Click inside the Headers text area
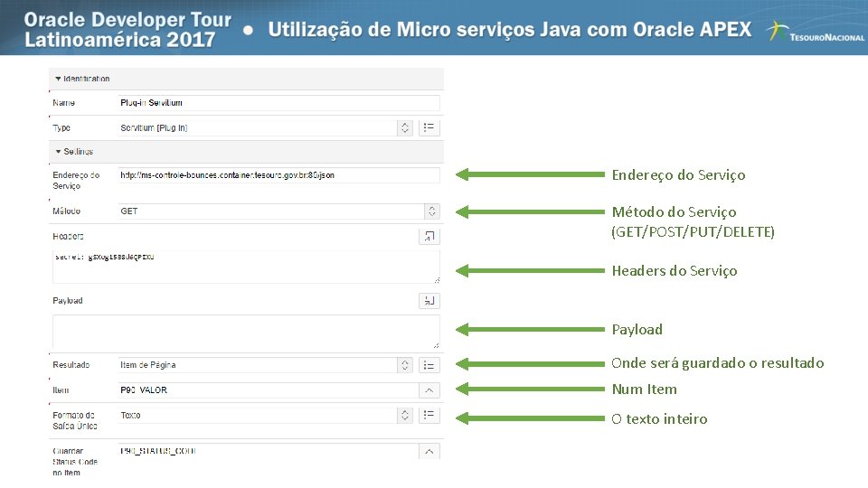Image resolution: width=868 pixels, height=488 pixels. click(246, 268)
